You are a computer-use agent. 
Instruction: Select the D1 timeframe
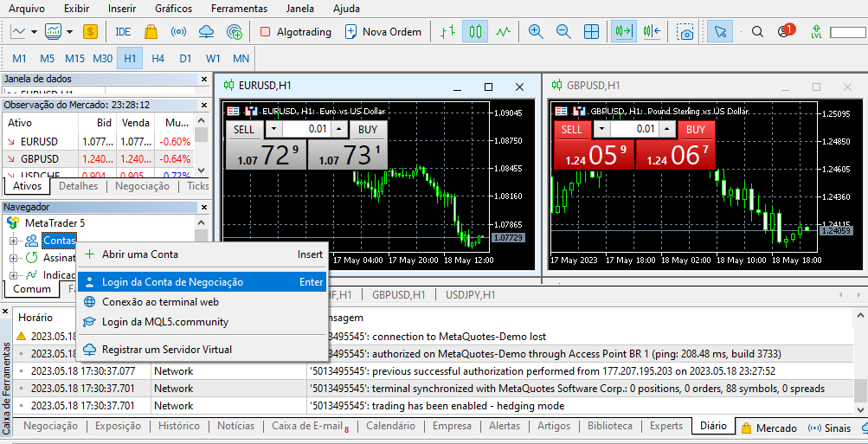(185, 58)
